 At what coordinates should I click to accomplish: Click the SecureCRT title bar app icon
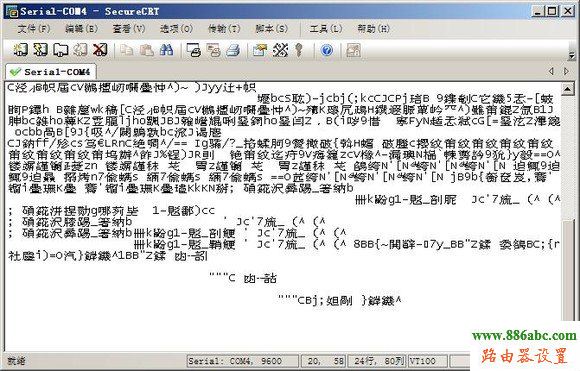[12, 11]
